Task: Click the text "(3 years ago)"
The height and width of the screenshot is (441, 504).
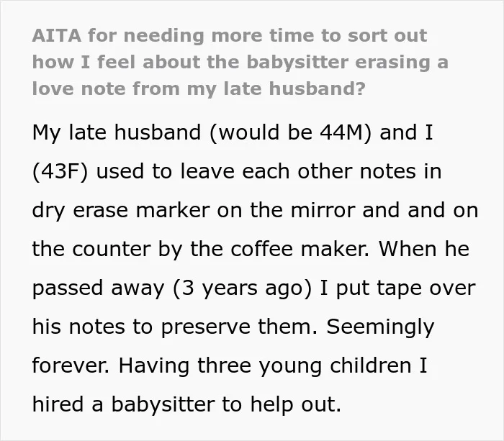Action: tap(243, 288)
